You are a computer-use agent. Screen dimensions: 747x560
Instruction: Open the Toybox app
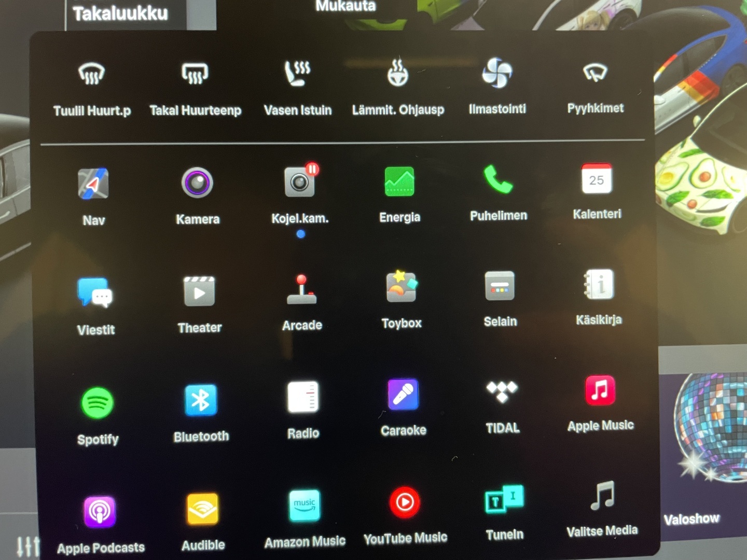tap(401, 287)
